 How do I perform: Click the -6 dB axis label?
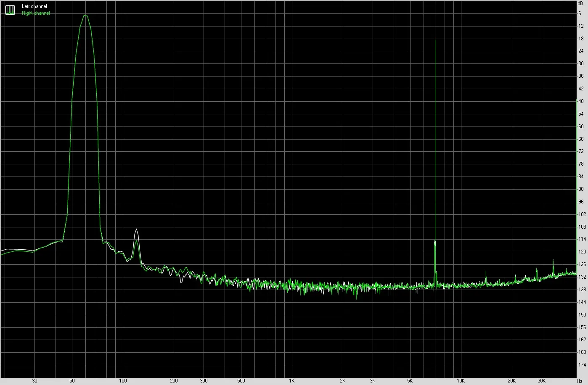point(580,13)
